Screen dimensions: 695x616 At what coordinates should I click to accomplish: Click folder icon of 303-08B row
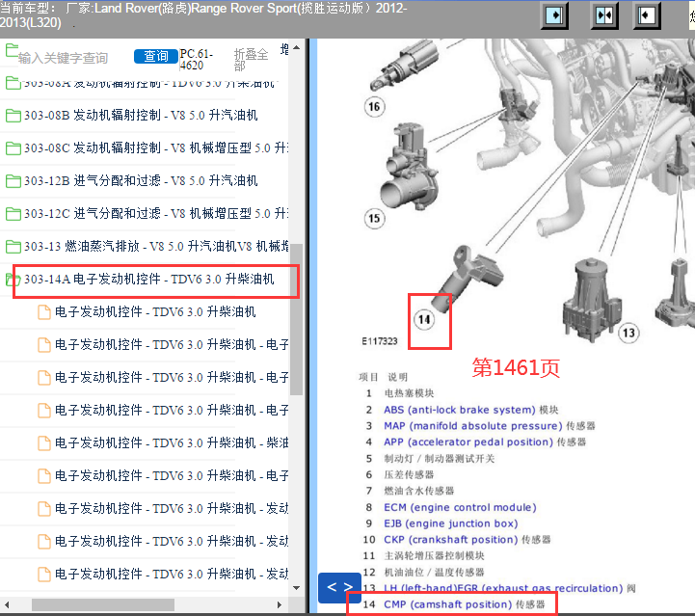(13, 116)
